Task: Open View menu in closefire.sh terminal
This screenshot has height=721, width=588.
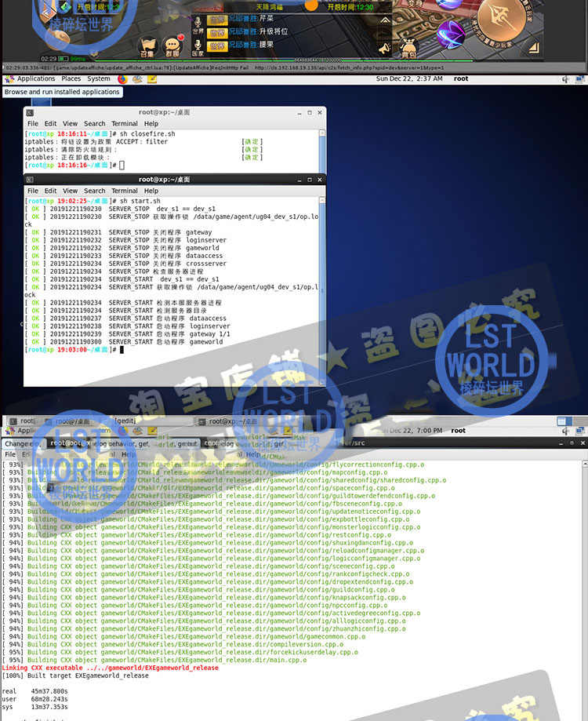Action: pos(70,124)
